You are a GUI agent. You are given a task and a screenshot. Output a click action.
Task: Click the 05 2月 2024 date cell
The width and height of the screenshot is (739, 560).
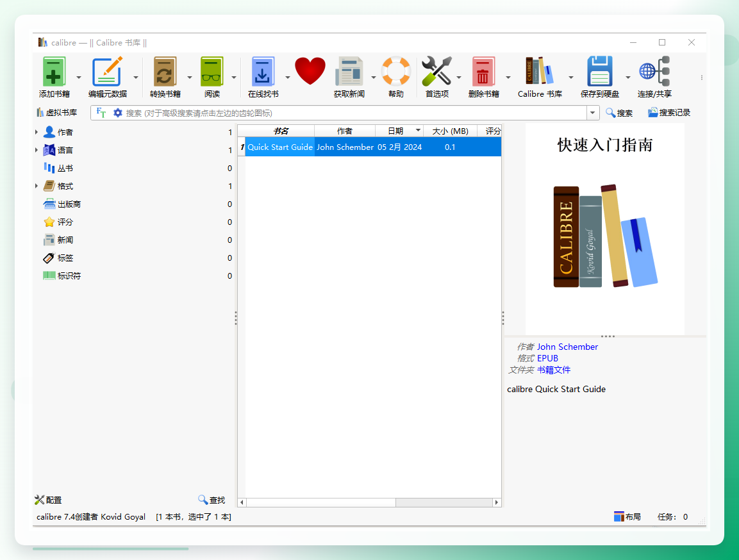coord(399,147)
